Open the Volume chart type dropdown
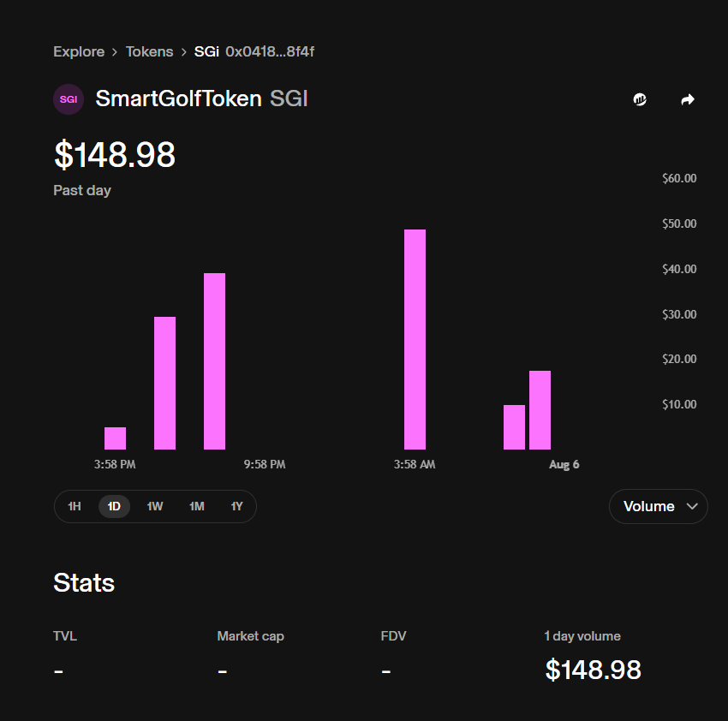The height and width of the screenshot is (721, 728). 659,506
